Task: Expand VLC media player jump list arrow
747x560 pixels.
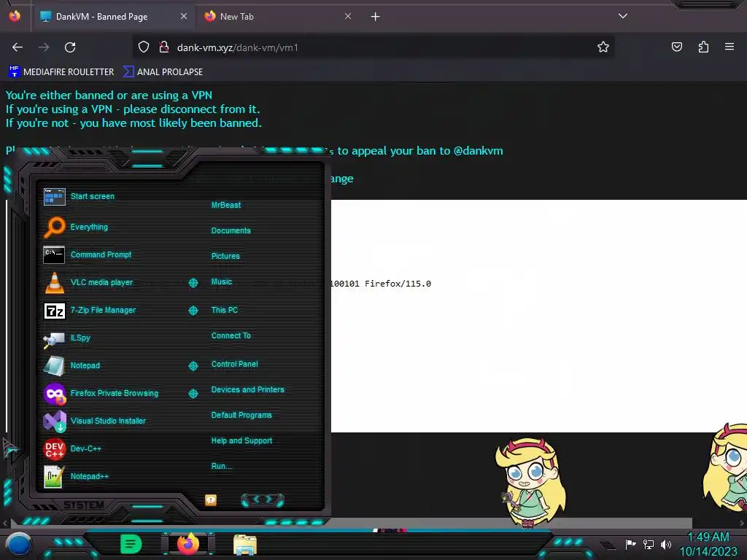Action: pos(193,283)
